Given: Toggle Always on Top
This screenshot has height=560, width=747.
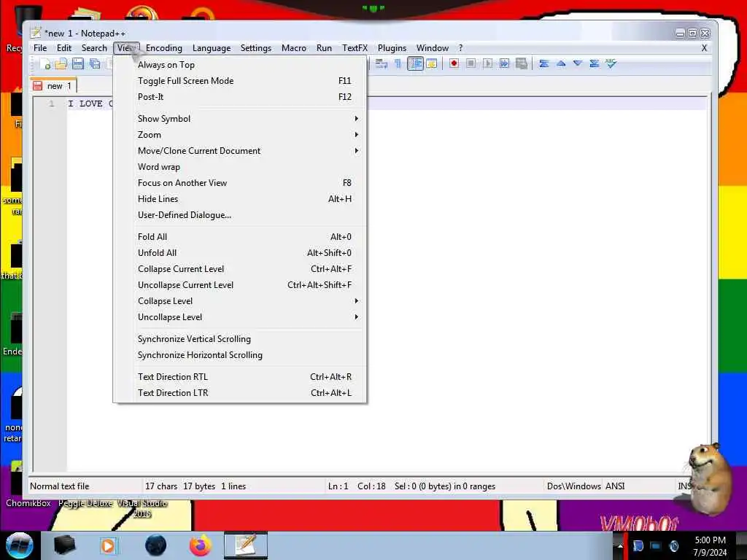Looking at the screenshot, I should coord(240,65).
